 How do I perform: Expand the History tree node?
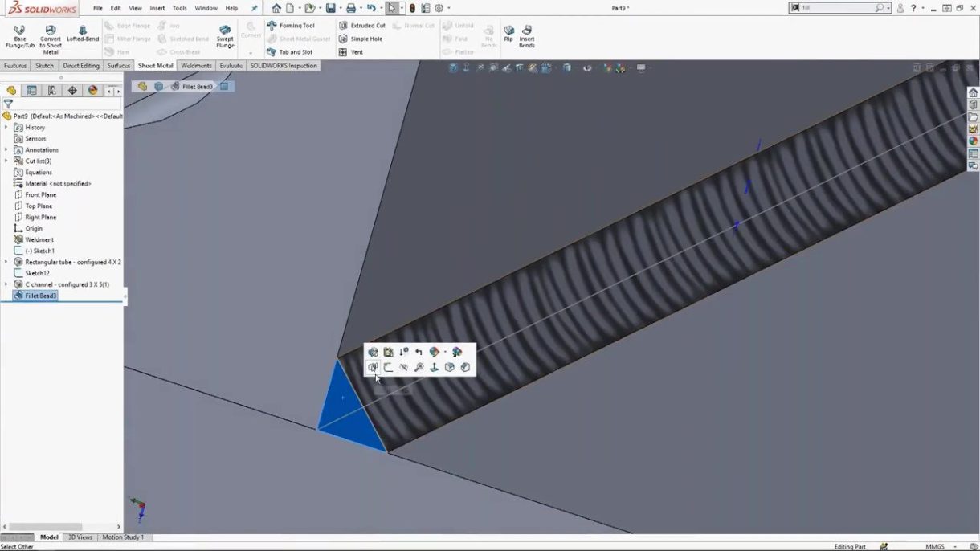(x=6, y=127)
